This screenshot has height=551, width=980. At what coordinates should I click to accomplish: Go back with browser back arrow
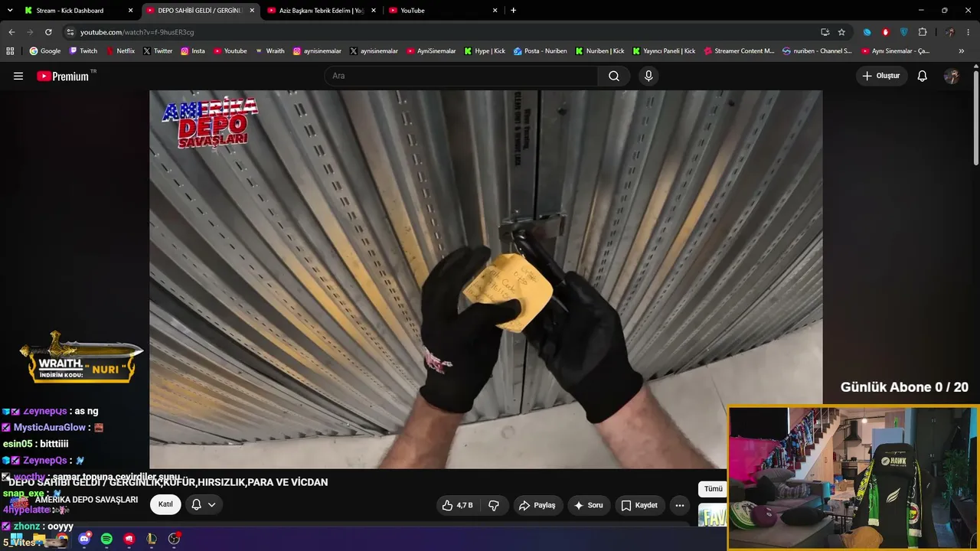[x=11, y=32]
